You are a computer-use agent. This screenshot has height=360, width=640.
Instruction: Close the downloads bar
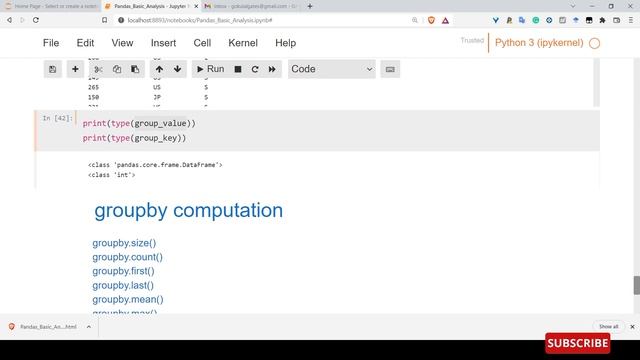pos(632,327)
